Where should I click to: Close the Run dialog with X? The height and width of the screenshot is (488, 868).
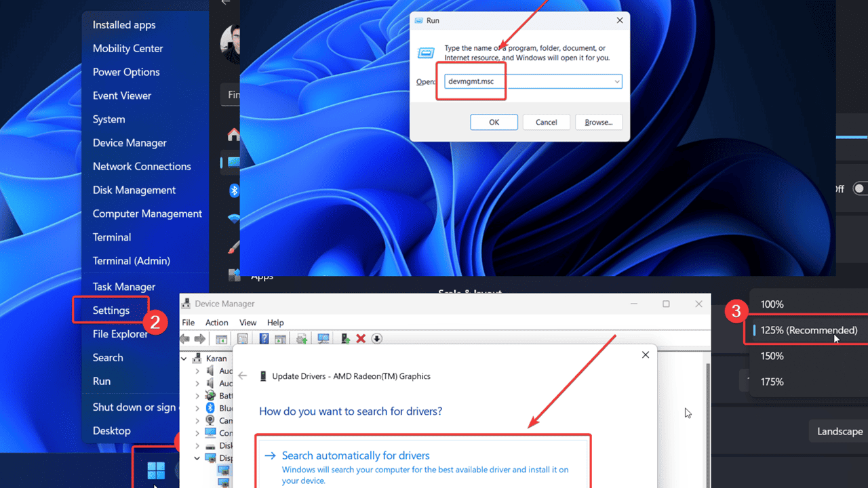tap(620, 21)
